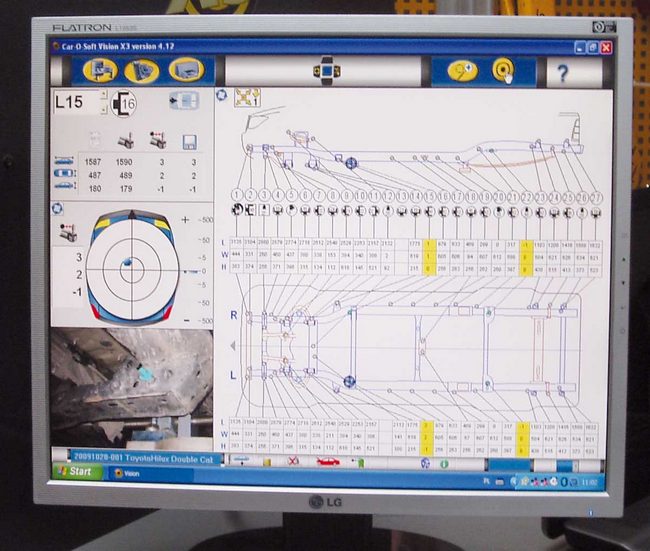Screen dimensions: 650x551
Task: Click the center vehicle measuring icon
Action: click(326, 71)
